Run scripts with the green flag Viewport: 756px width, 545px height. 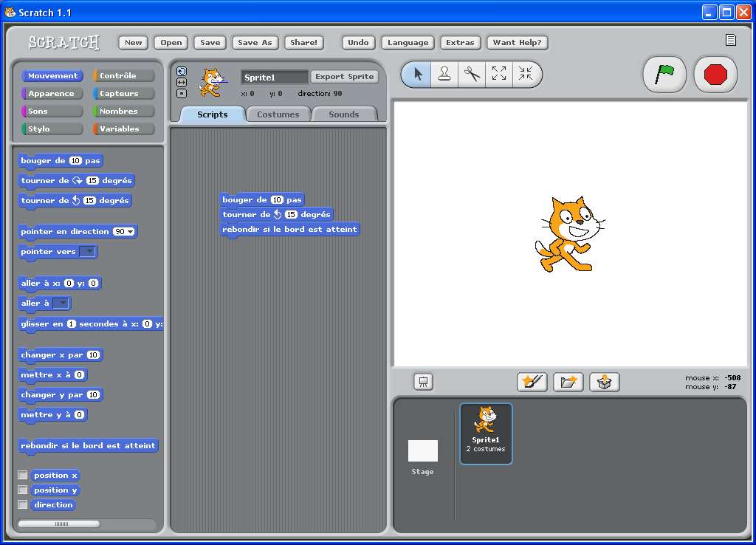click(x=664, y=74)
